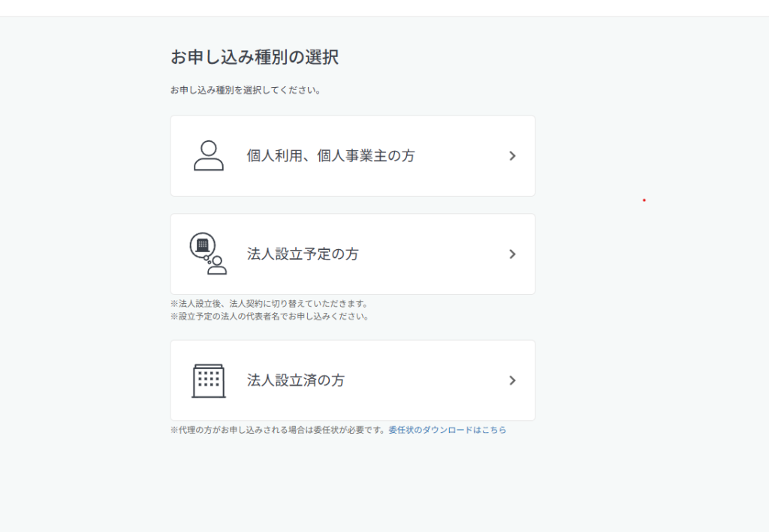Screen dimensions: 769x532
Task: Click the small red dot on the right
Action: [644, 200]
